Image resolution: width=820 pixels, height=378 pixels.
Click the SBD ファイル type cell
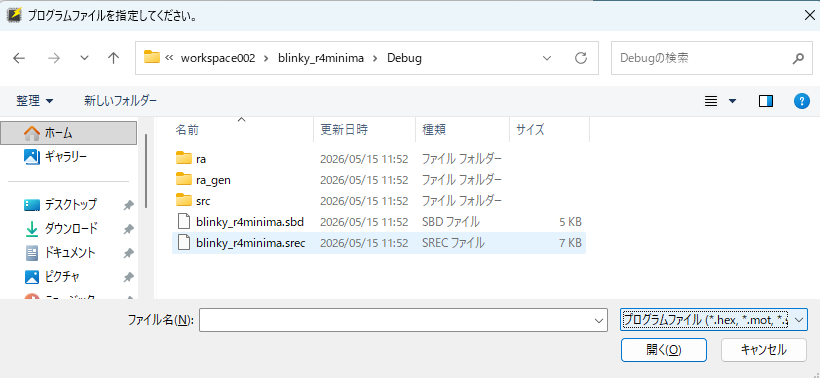click(x=450, y=222)
